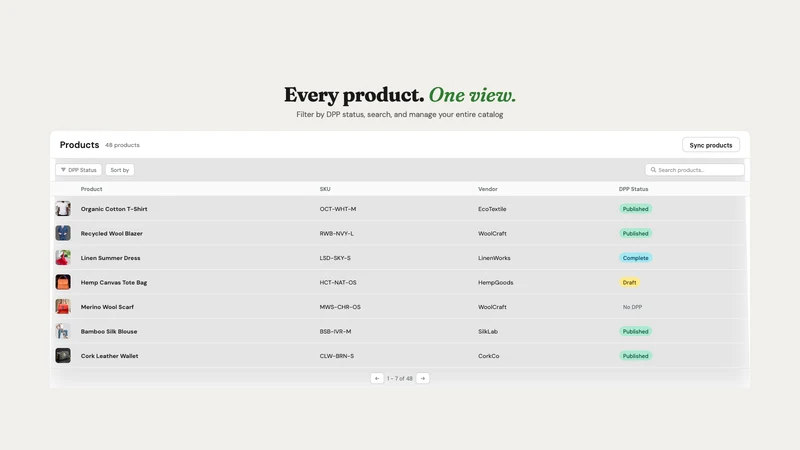Open Cork Leather Wallet thumbnail

click(x=63, y=356)
